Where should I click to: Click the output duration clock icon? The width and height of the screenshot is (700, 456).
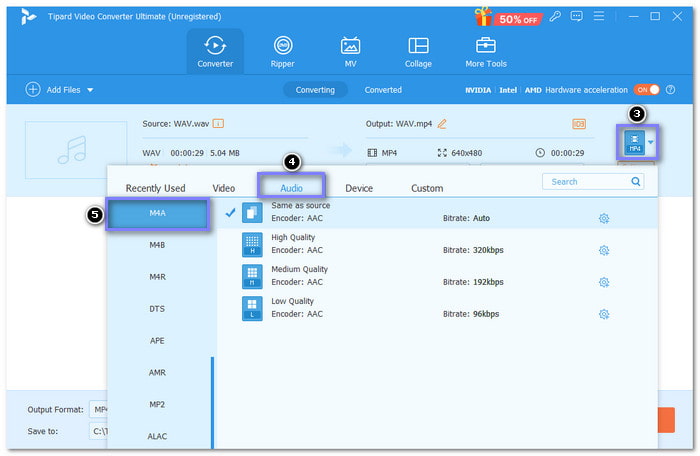click(540, 153)
